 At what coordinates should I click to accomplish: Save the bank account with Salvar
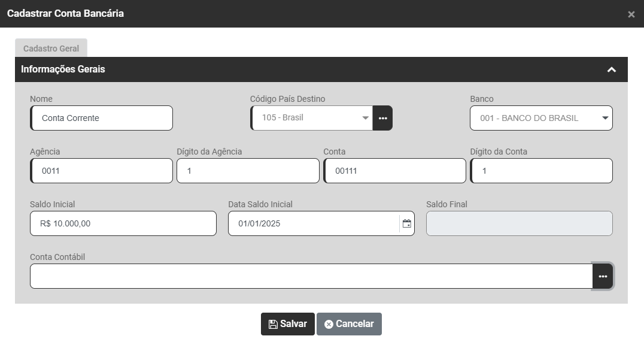pos(288,324)
